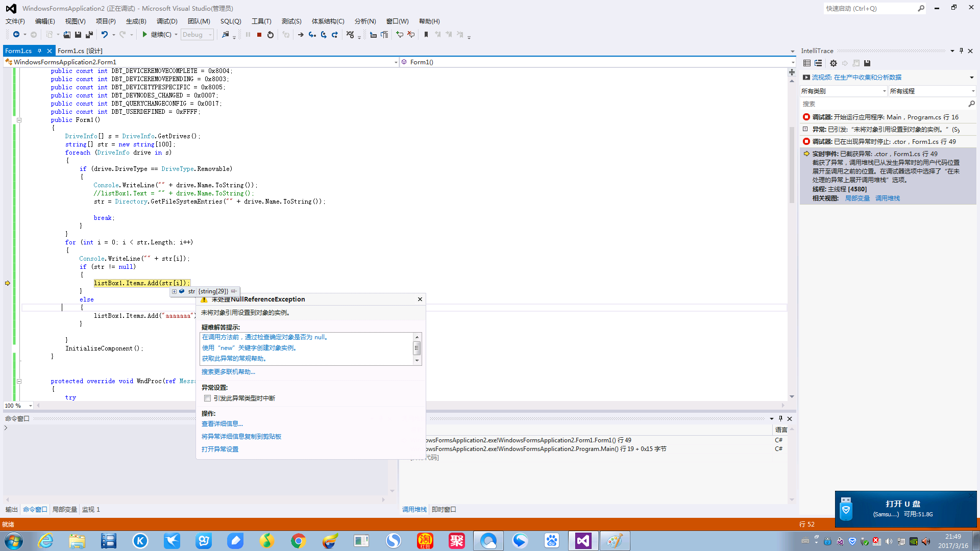The image size is (980, 551).
Task: Open the member navigation dropdown Form1()
Action: click(x=598, y=62)
